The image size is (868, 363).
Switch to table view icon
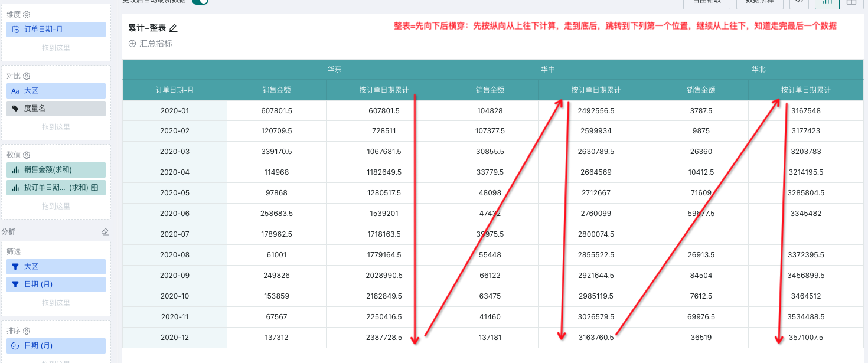(x=851, y=2)
